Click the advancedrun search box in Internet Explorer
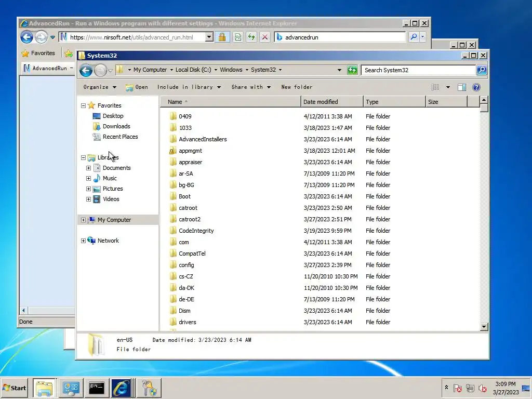The width and height of the screenshot is (532, 399). coord(340,37)
